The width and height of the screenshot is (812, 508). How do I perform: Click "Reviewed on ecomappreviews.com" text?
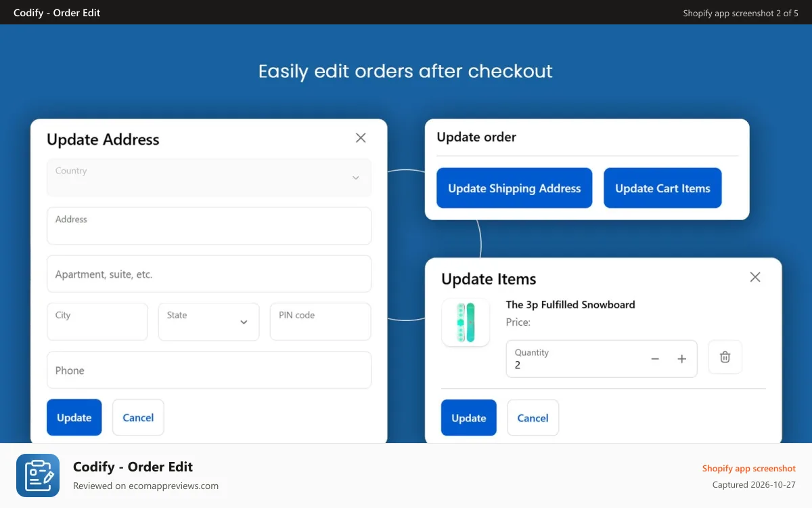(145, 486)
